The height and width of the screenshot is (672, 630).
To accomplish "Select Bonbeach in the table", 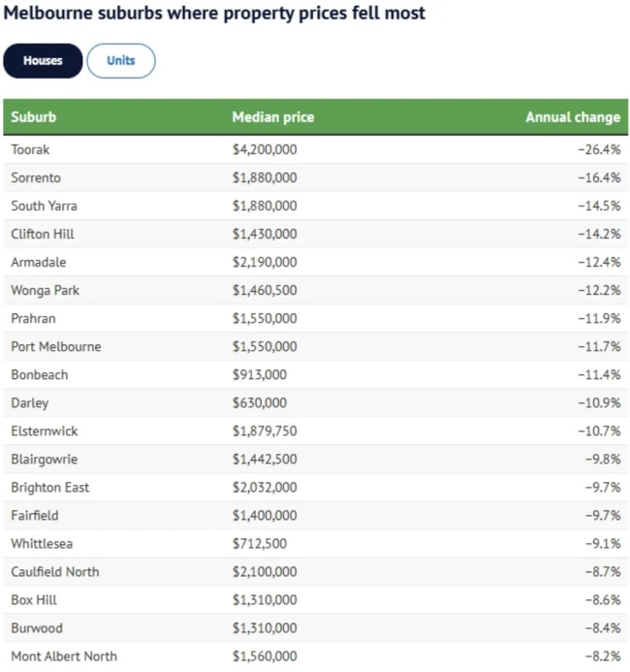I will (x=40, y=374).
